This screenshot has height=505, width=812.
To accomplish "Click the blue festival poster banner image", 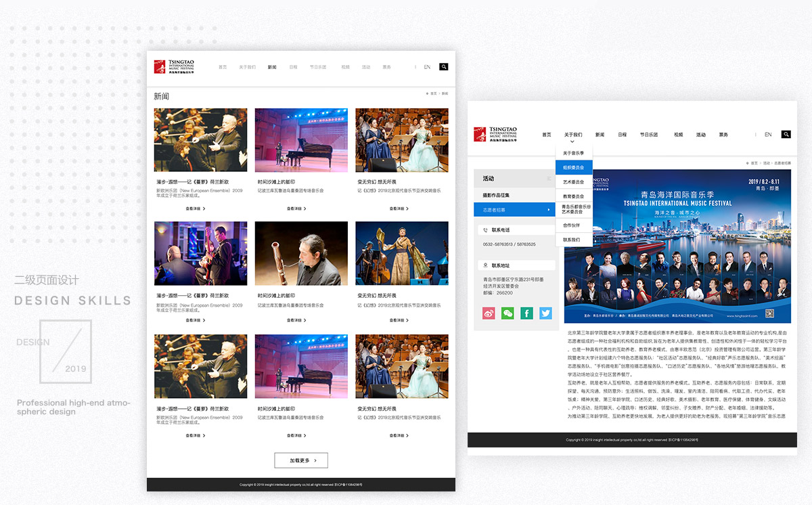I will pyautogui.click(x=677, y=246).
